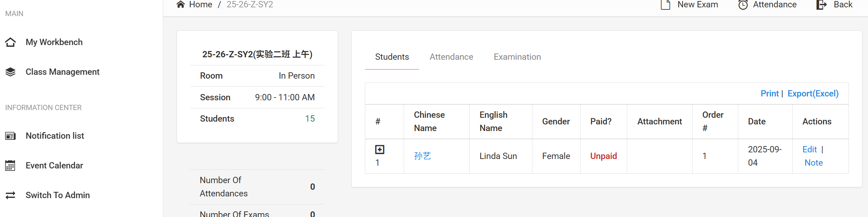Click the Event Calendar icon
Viewport: 868px width, 217px height.
point(10,166)
